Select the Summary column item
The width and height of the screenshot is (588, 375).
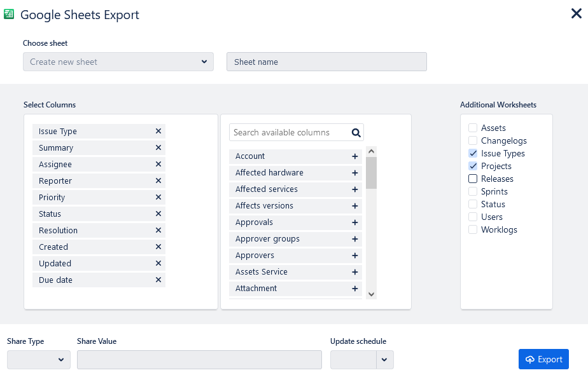(x=56, y=148)
